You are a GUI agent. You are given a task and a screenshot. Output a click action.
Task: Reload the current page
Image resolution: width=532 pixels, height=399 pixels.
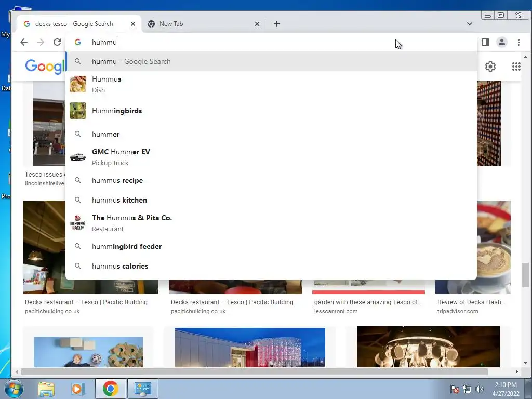(57, 42)
